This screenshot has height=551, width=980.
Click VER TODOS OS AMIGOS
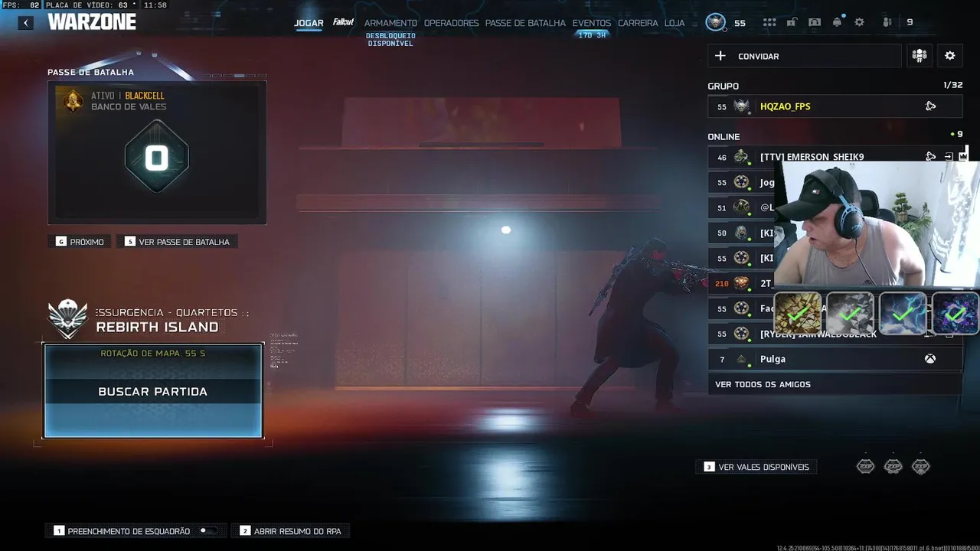[x=835, y=384]
